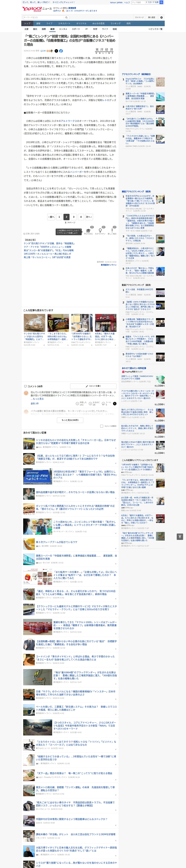Open the エキスパート tab
The height and width of the screenshot is (868, 186).
coord(64,24)
